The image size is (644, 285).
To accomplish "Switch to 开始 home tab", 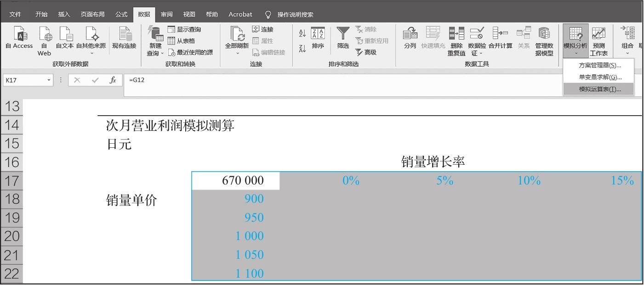I will [x=41, y=14].
